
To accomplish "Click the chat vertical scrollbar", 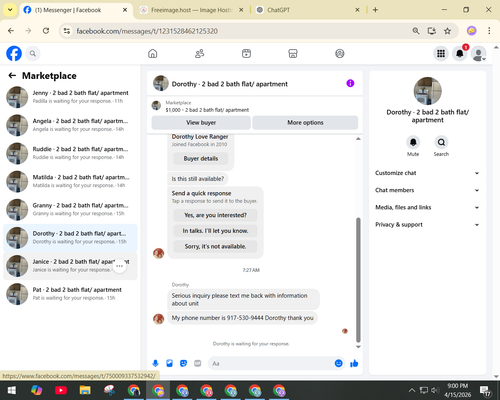I will click(358, 280).
